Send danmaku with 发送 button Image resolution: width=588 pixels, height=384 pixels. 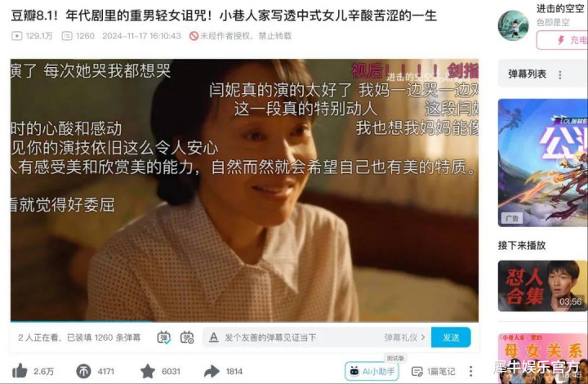click(451, 337)
